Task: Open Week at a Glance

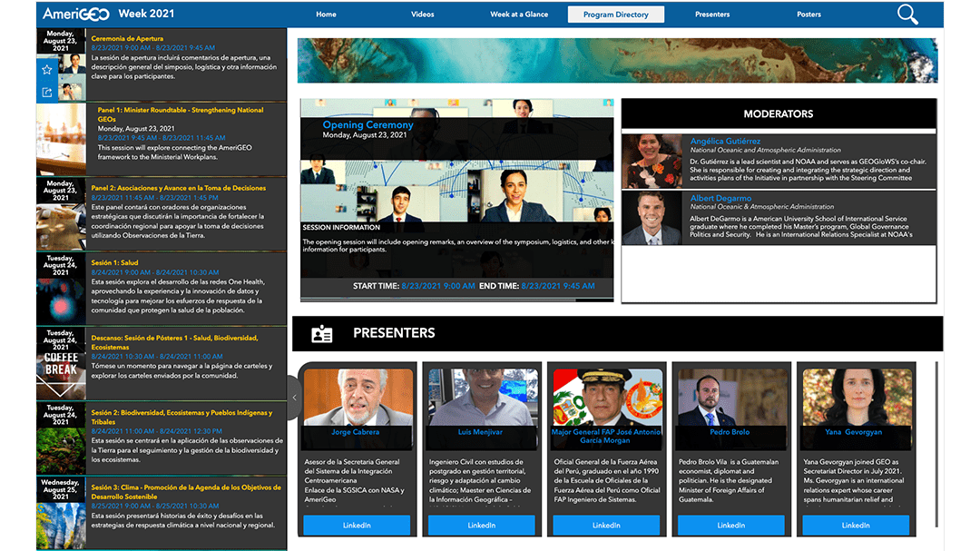Action: pyautogui.click(x=519, y=14)
